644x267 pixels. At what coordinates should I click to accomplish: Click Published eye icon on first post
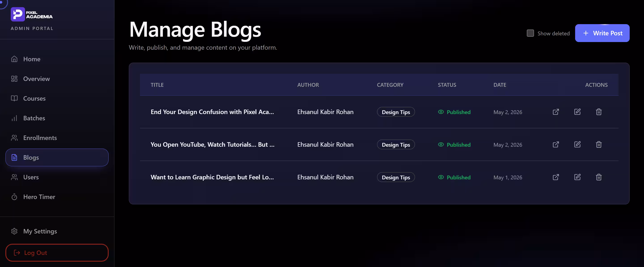tap(441, 112)
